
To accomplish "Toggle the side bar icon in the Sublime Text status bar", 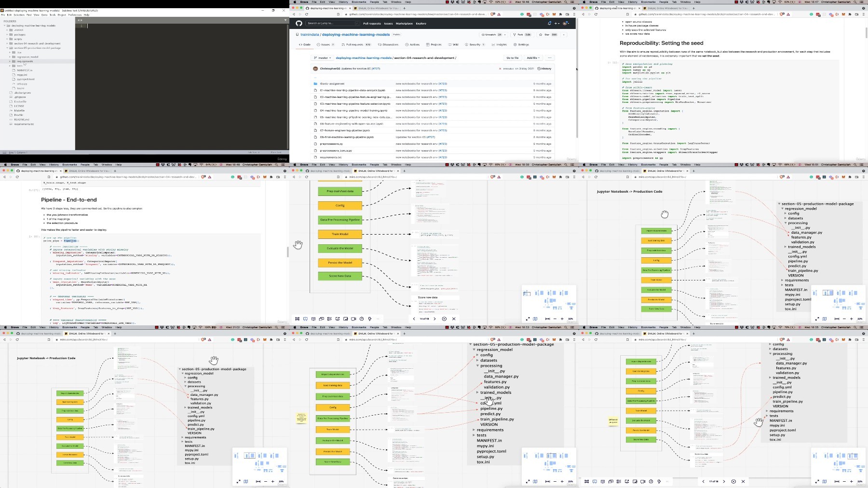I will pyautogui.click(x=4, y=152).
